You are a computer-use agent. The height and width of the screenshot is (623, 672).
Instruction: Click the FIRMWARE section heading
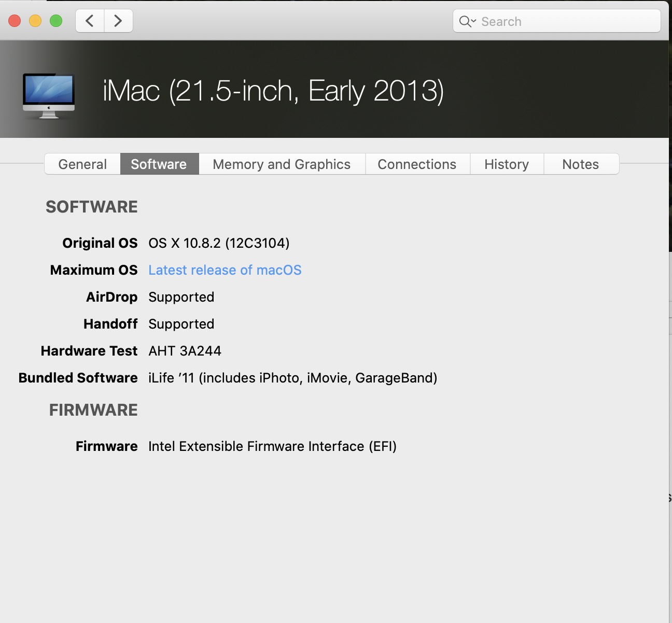click(93, 410)
